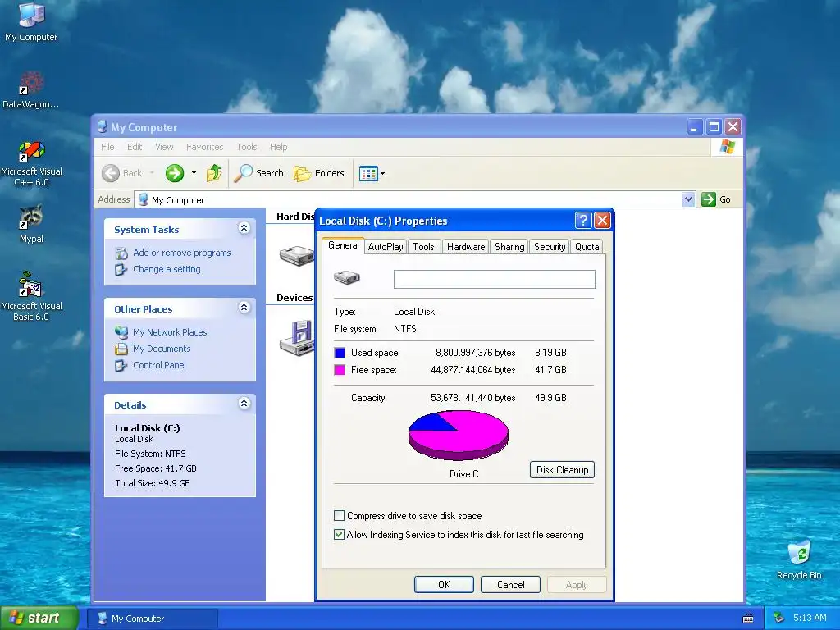The image size is (840, 630).
Task: Collapse the Other Places panel
Action: (244, 308)
